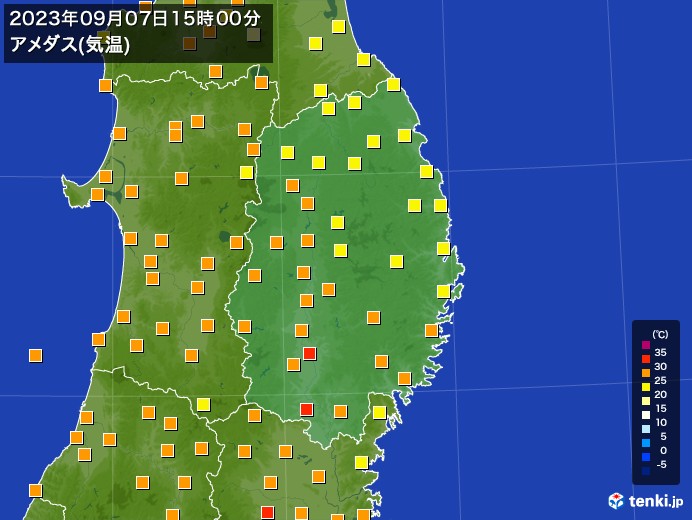692x520 pixels.
Task: Click the legend value -5
Action: point(661,464)
